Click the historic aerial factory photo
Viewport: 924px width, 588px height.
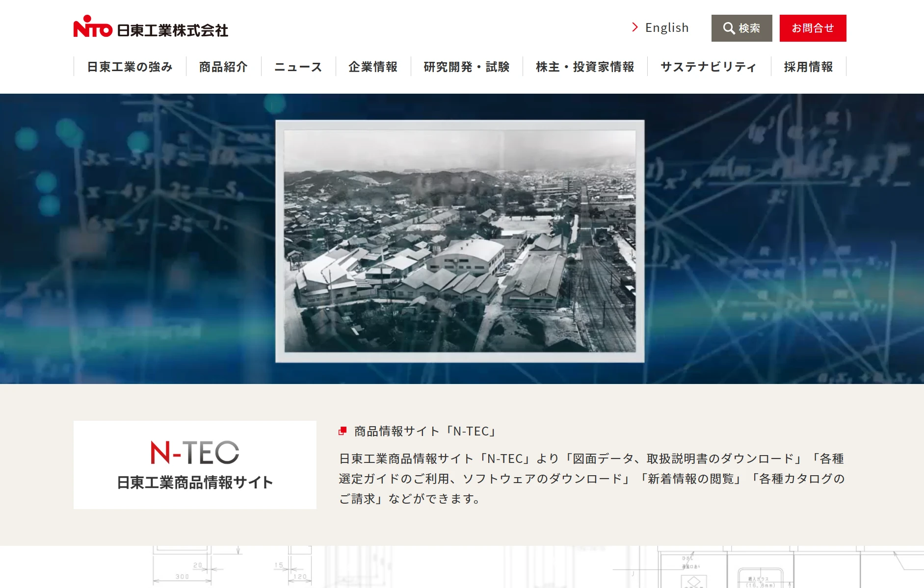(x=460, y=241)
